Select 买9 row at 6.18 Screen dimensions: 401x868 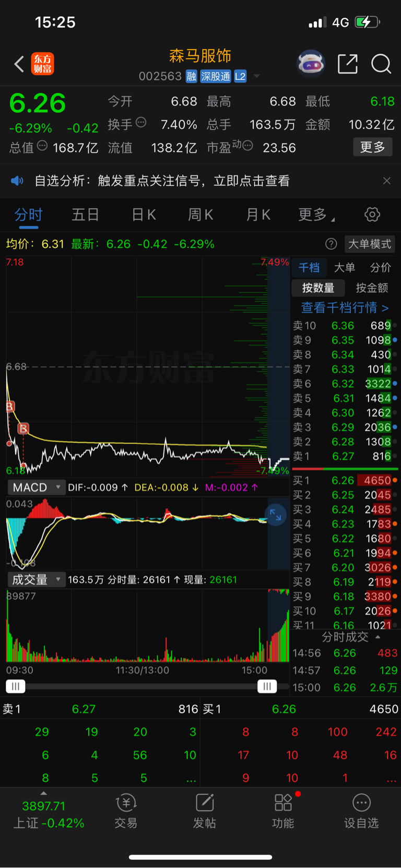click(345, 597)
